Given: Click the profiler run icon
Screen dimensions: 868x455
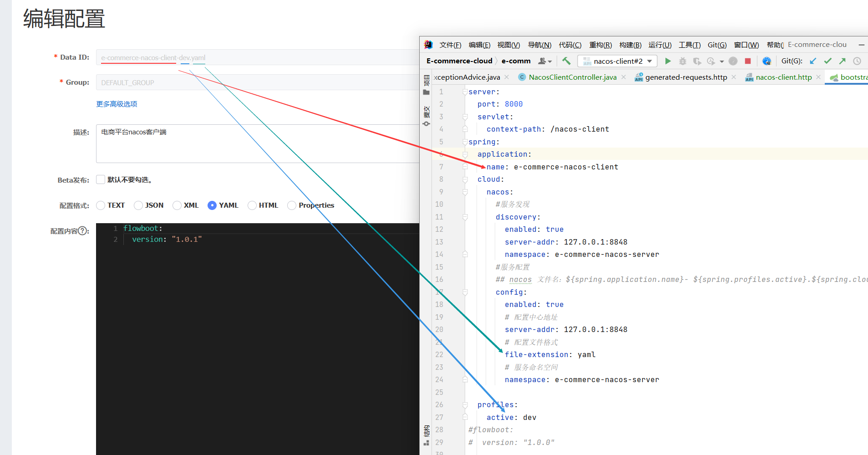Looking at the screenshot, I should [x=711, y=61].
